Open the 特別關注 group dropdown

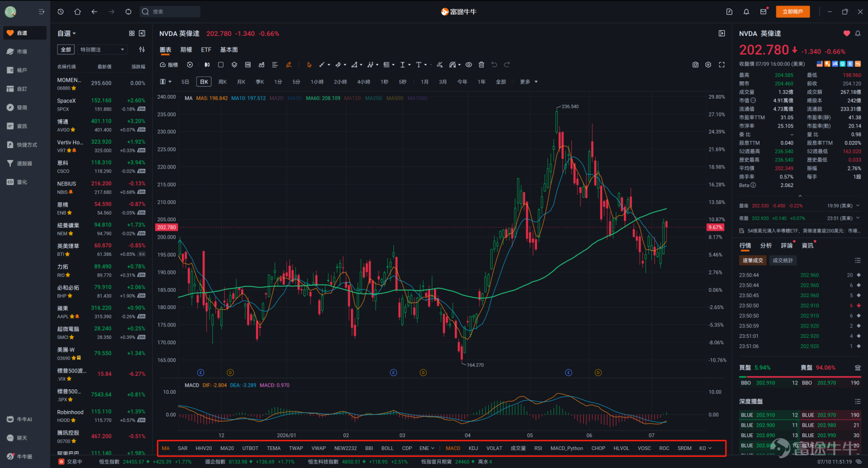[x=102, y=49]
